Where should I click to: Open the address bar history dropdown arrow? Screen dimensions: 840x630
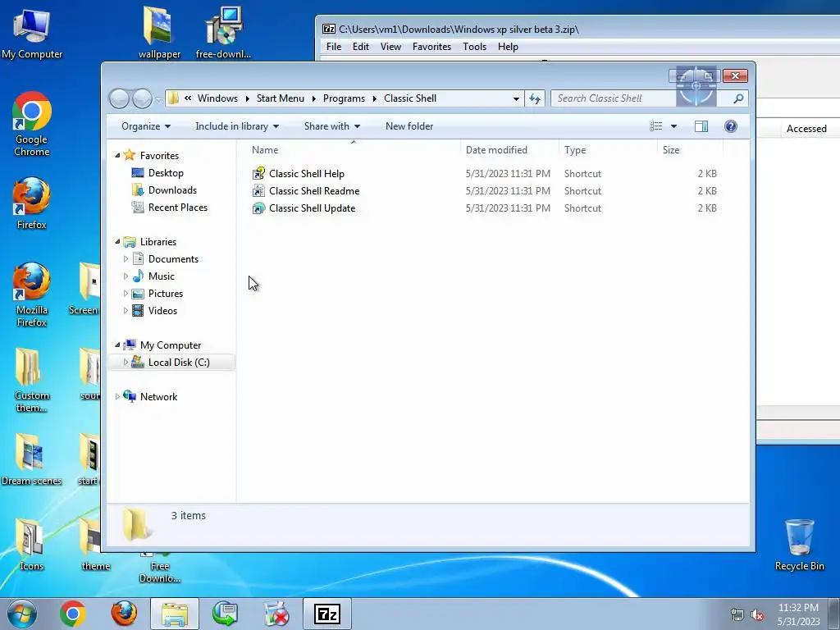point(516,98)
